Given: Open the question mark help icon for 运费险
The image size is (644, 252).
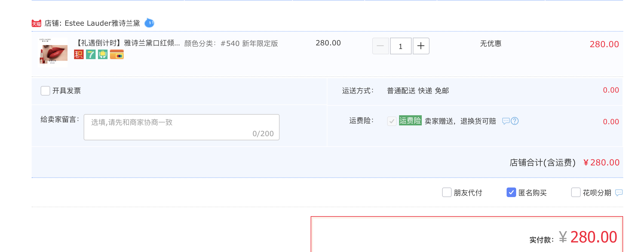Looking at the screenshot, I should (515, 121).
